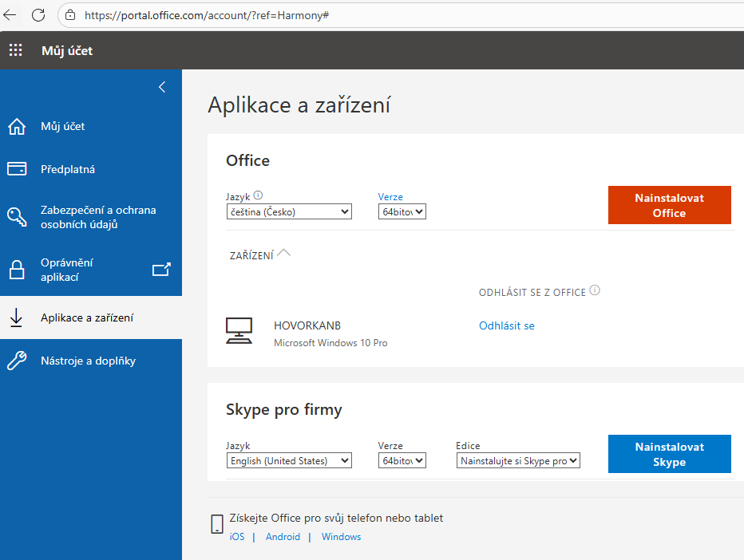
Task: Switch to the Předplatná section
Action: pos(68,168)
